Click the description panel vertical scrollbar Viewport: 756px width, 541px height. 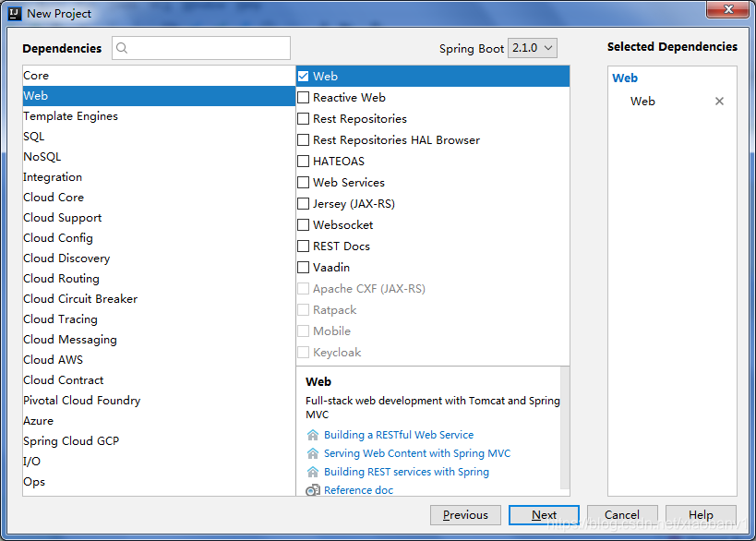565,429
